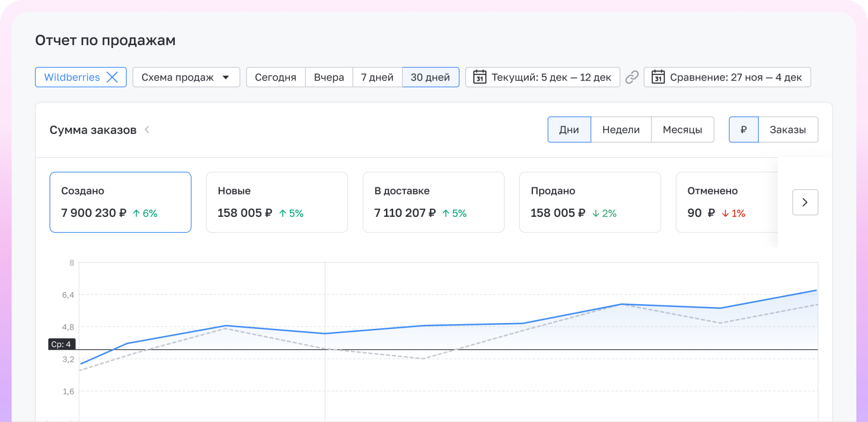This screenshot has width=868, height=422.
Task: Open the В доставке metric card
Action: pyautogui.click(x=433, y=202)
